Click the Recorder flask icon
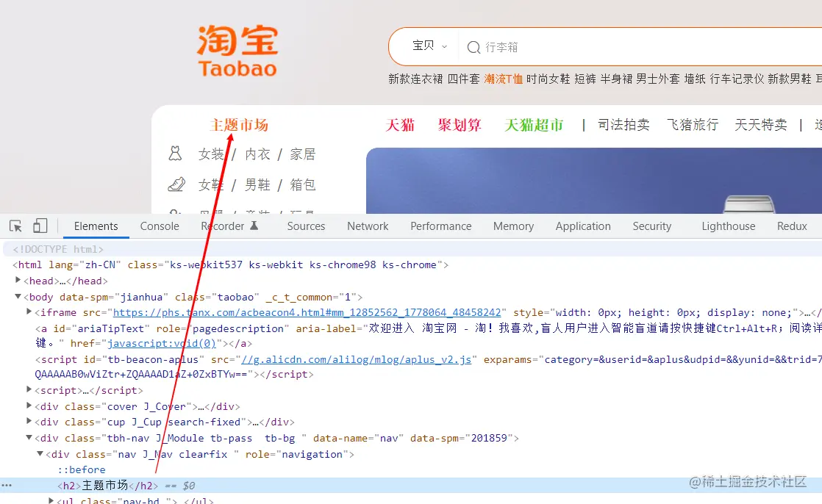822x504 pixels. [254, 226]
